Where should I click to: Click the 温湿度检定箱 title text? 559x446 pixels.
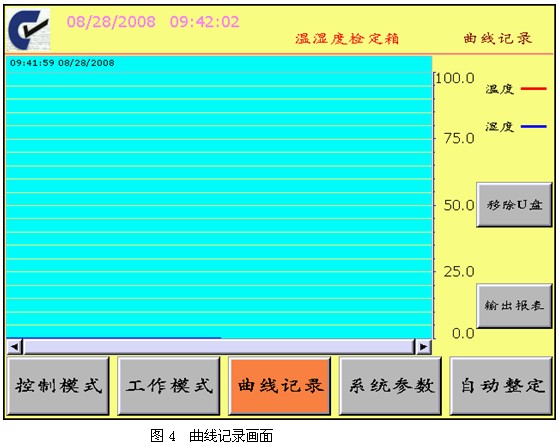[347, 39]
